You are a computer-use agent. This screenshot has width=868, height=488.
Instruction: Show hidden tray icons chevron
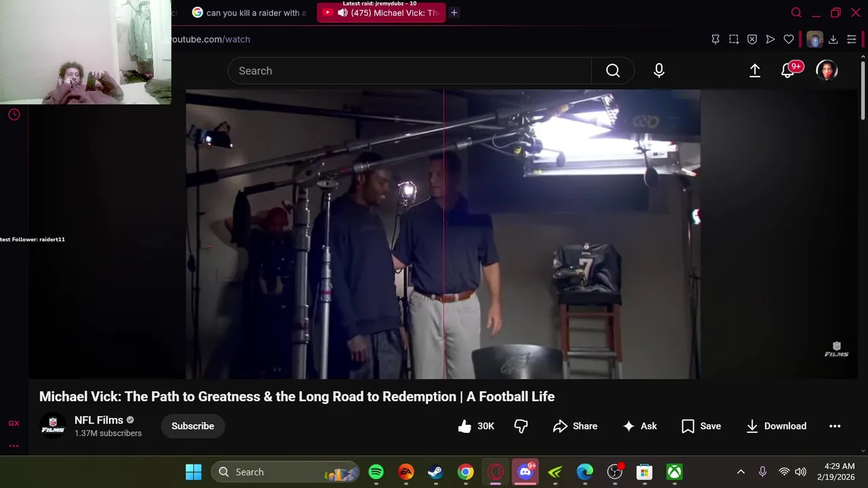(741, 472)
